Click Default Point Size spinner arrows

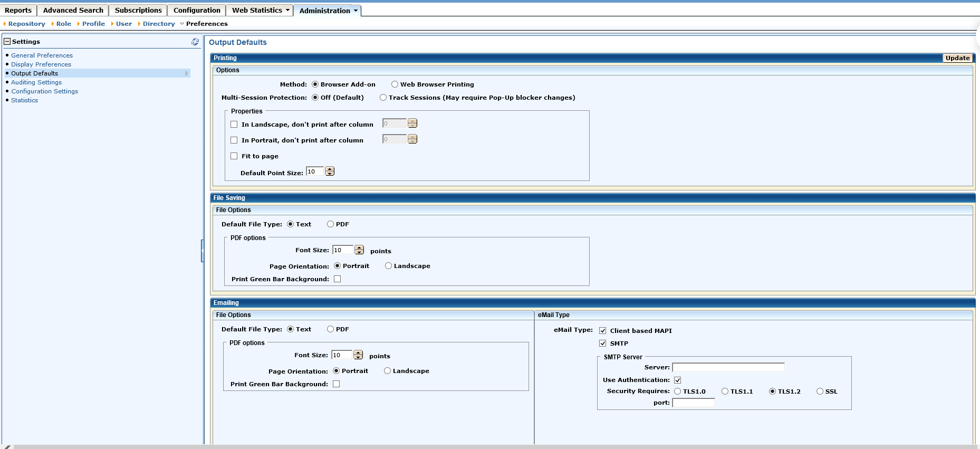point(330,171)
